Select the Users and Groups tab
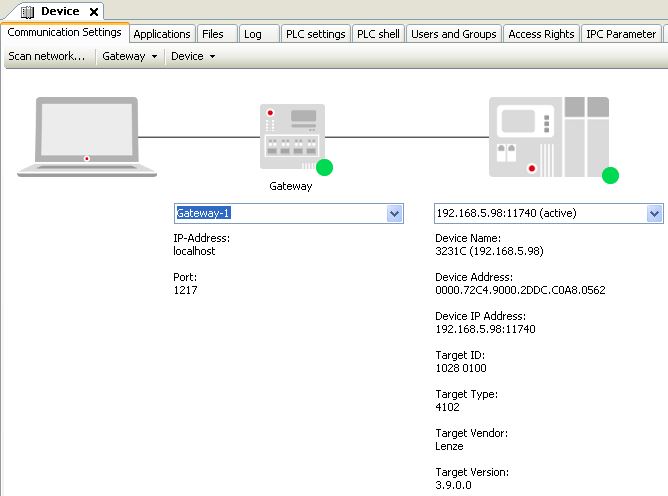Image resolution: width=668 pixels, height=496 pixels. (x=453, y=34)
